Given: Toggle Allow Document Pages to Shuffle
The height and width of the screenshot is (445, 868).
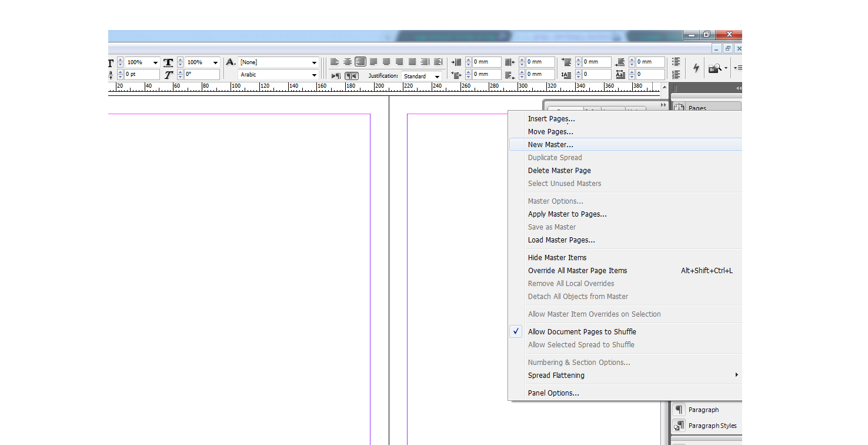Looking at the screenshot, I should 582,332.
